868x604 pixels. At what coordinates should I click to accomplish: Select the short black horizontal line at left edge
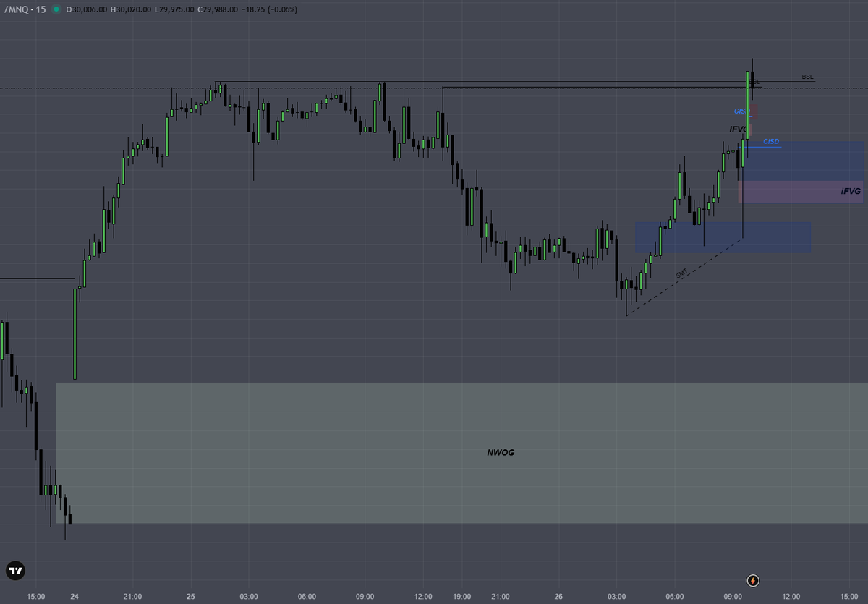37,278
